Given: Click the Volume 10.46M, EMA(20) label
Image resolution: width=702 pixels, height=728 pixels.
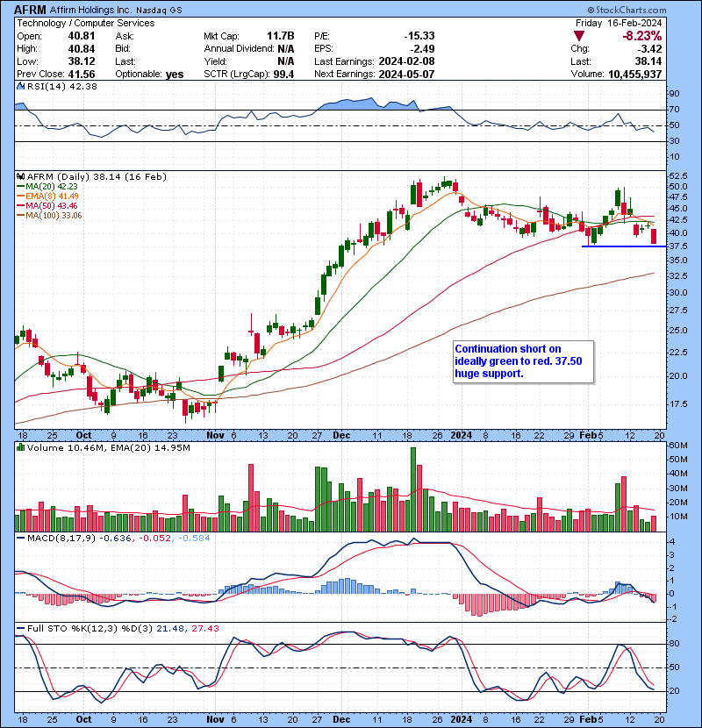Looking at the screenshot, I should pyautogui.click(x=108, y=448).
